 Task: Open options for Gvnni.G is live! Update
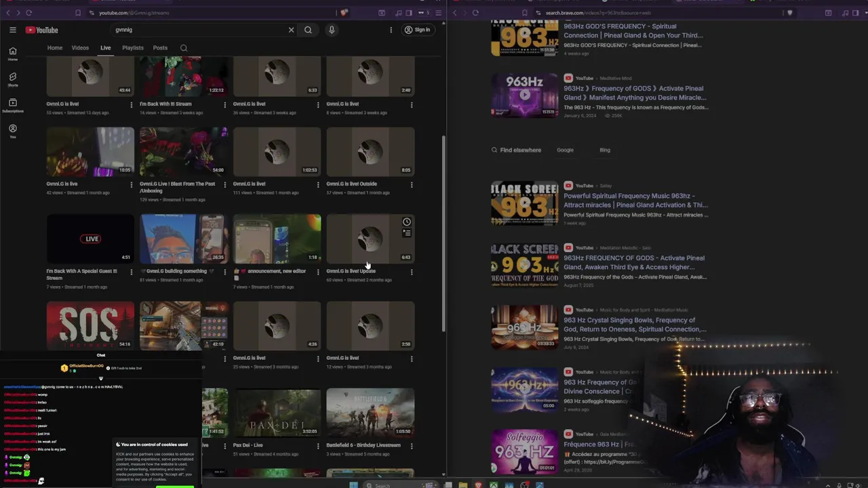click(x=411, y=272)
